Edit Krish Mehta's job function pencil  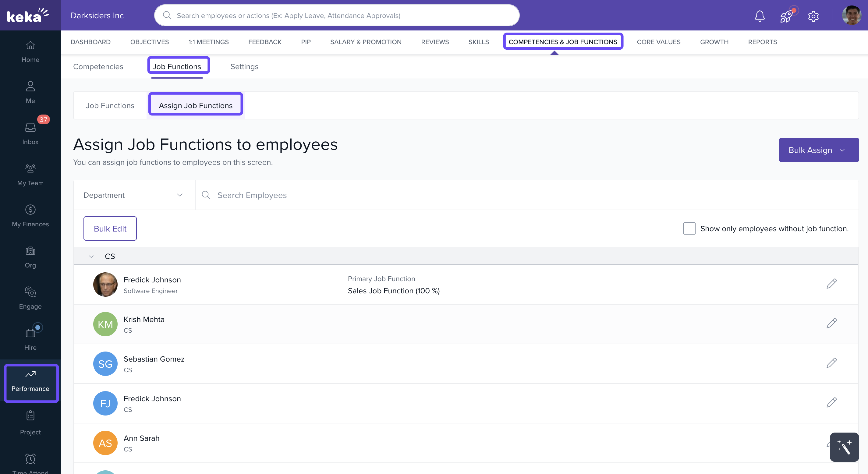pos(831,323)
